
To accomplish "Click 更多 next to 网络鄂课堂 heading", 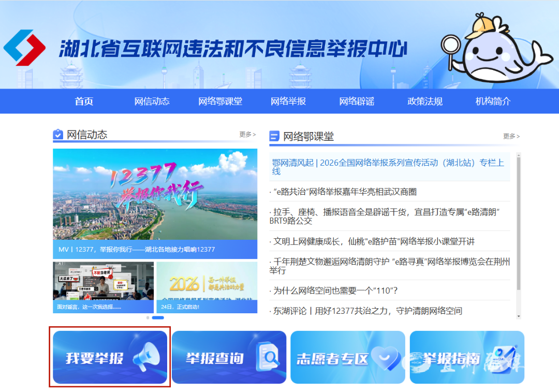I will click(511, 136).
